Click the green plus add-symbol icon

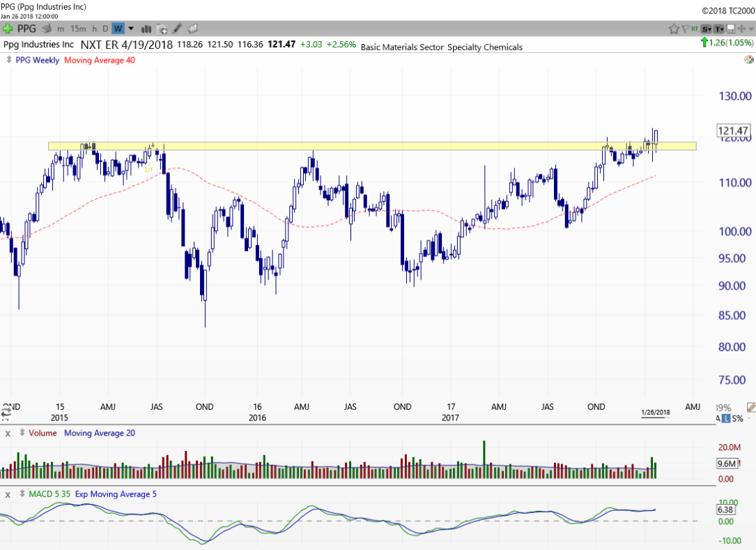click(8, 29)
